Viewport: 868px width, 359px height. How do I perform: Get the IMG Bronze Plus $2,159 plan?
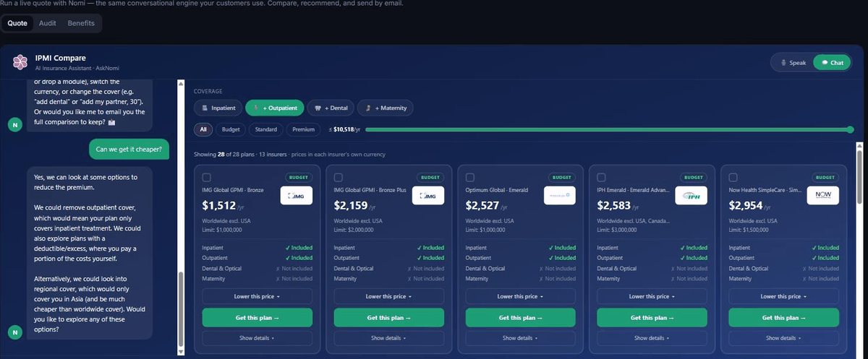pyautogui.click(x=389, y=317)
